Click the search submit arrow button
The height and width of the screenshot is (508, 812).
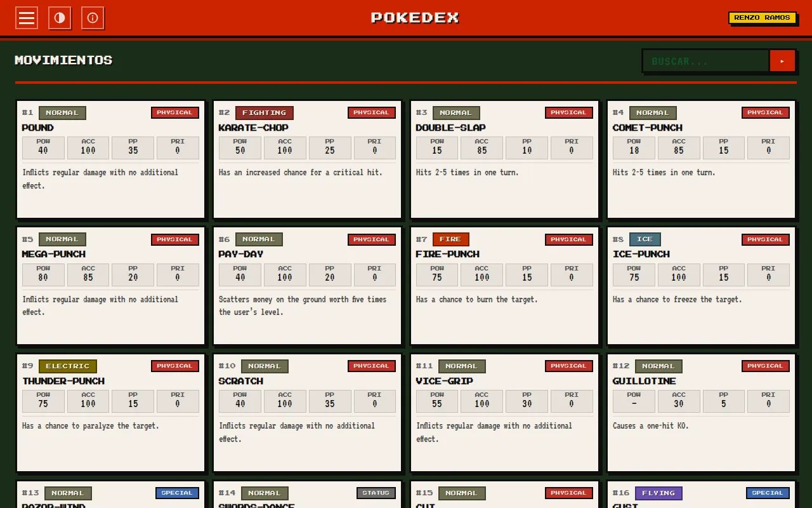[782, 61]
